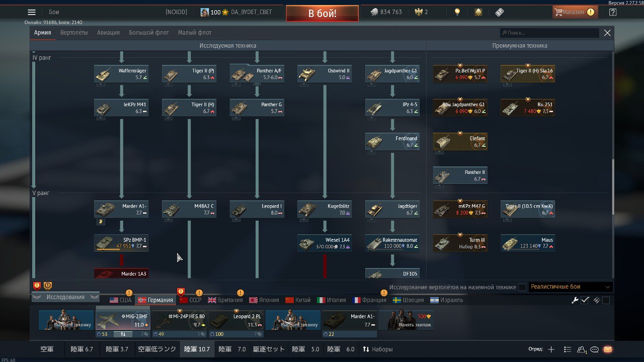Open the battle pass BP icon

click(499, 12)
